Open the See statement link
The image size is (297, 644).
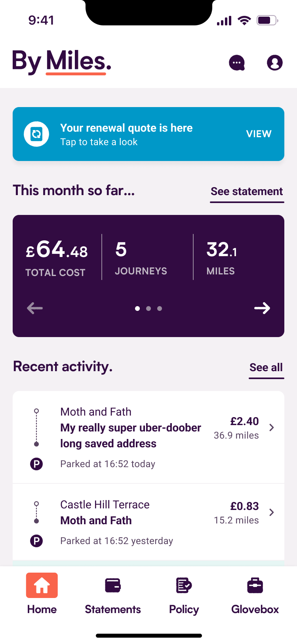point(247,192)
